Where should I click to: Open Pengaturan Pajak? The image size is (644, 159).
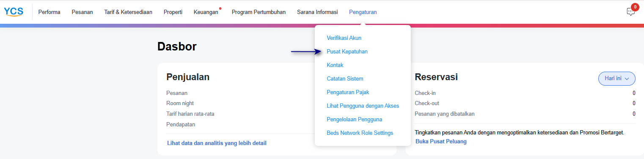coord(348,92)
